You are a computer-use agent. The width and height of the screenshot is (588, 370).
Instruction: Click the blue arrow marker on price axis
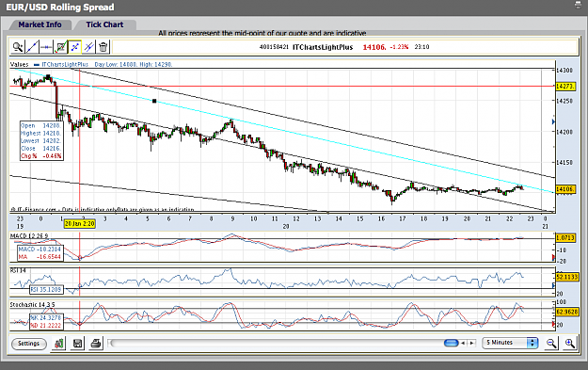[x=553, y=122]
